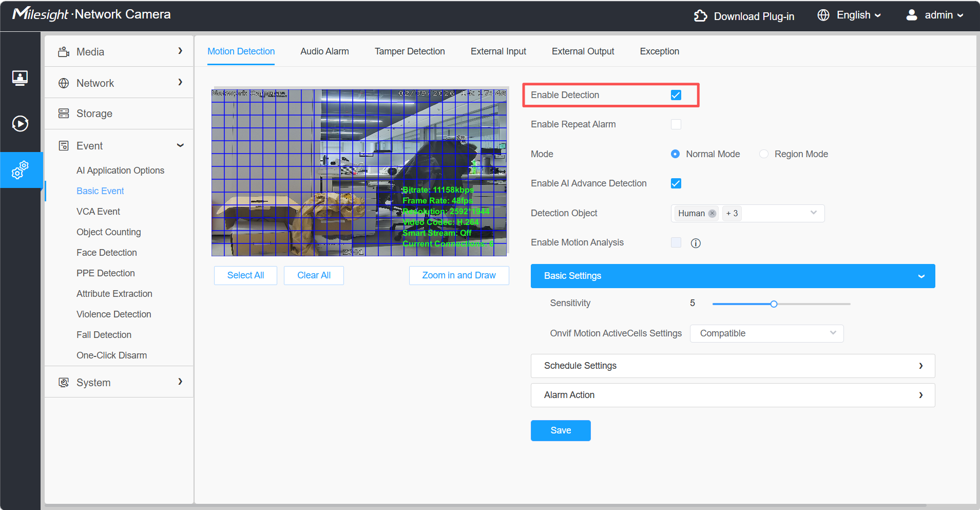Check the Enable Motion Analysis checkbox
The width and height of the screenshot is (980, 510).
tap(676, 242)
